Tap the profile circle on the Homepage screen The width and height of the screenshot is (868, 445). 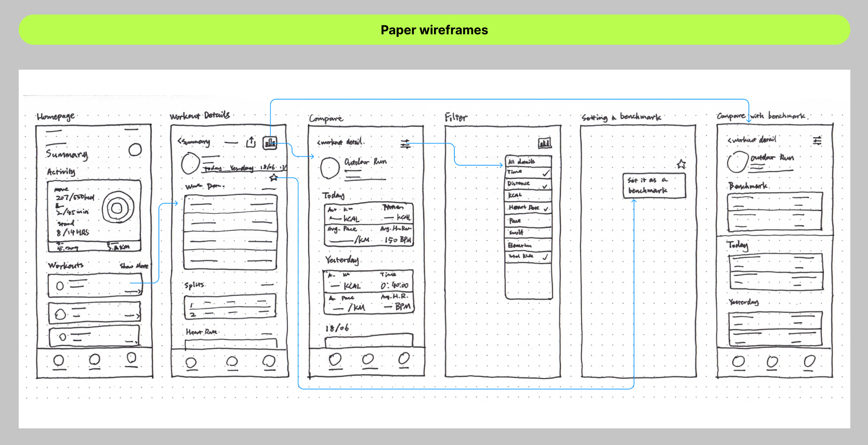[x=135, y=150]
